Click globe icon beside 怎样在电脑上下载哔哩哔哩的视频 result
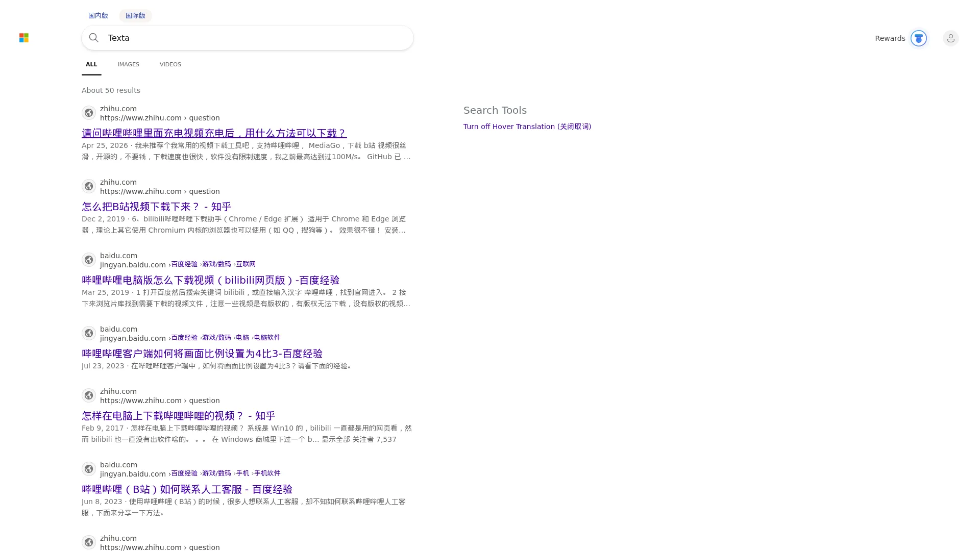The height and width of the screenshot is (551, 980). [89, 395]
